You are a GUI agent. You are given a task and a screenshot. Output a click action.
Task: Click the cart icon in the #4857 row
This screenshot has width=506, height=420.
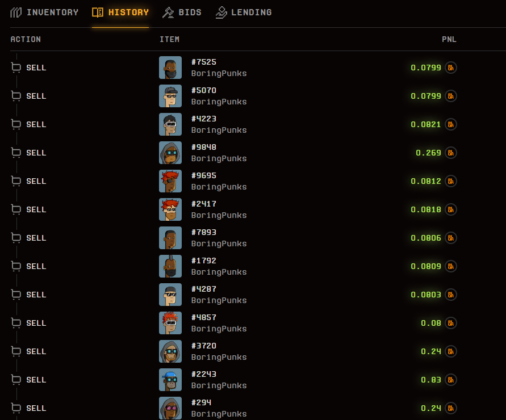[16, 323]
